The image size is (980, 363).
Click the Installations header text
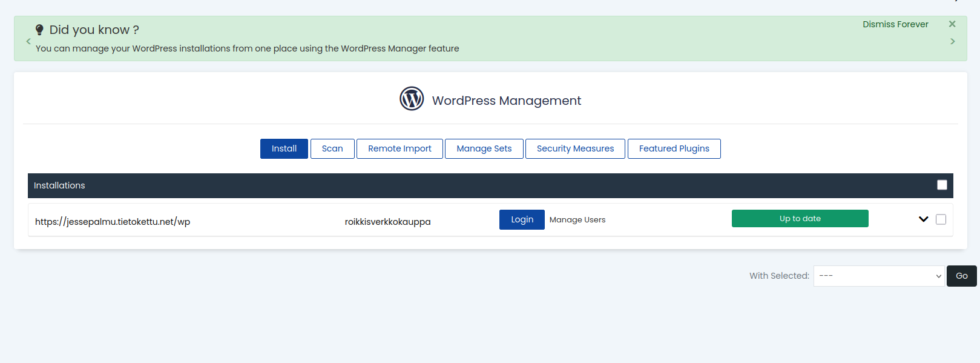point(59,185)
